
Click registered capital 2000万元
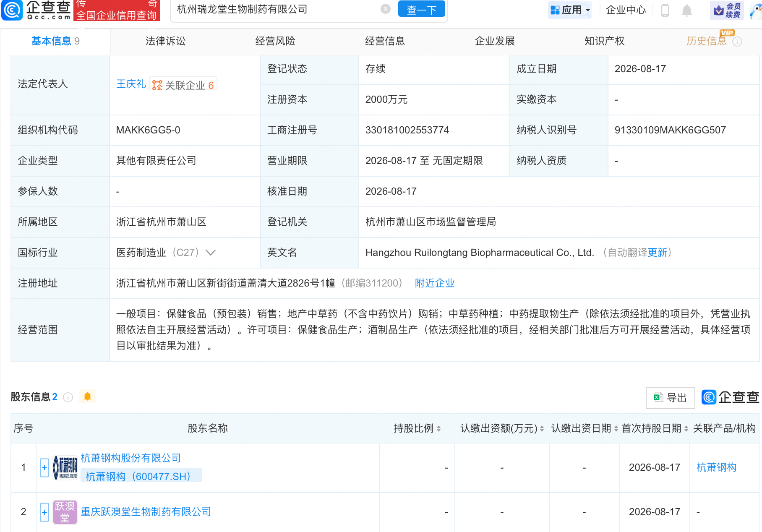coord(386,99)
